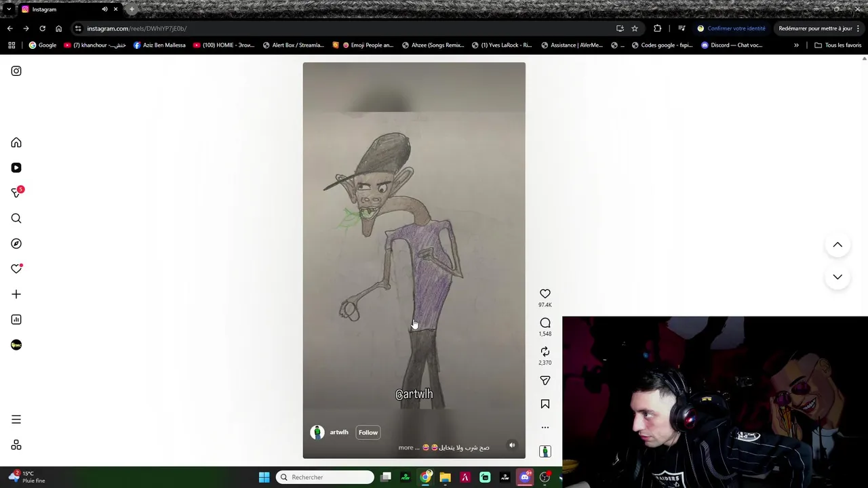Open reel three-dots options menu

[545, 428]
